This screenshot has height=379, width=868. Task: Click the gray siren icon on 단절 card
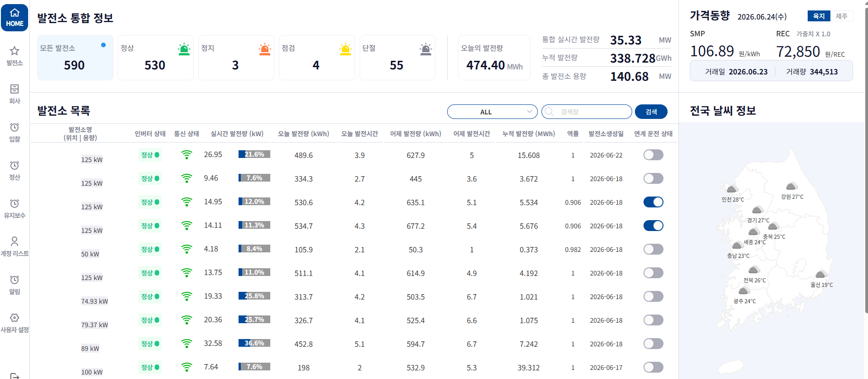click(x=426, y=49)
